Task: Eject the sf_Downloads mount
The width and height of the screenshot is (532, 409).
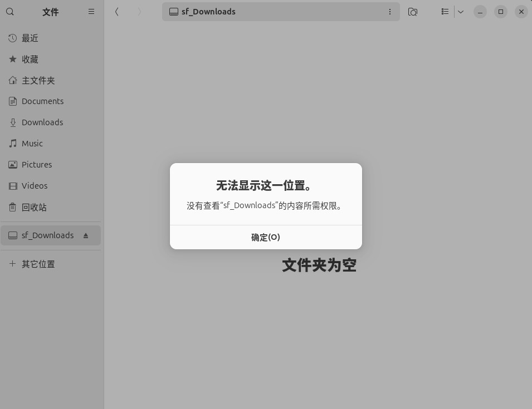Action: coord(86,235)
